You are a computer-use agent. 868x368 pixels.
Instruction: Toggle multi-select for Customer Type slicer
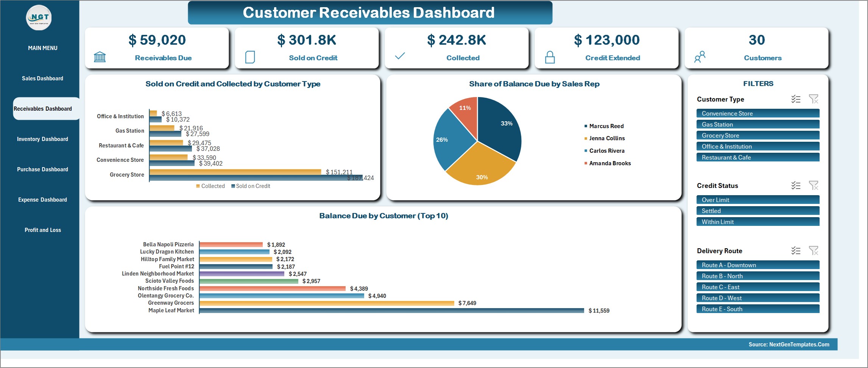pos(796,99)
